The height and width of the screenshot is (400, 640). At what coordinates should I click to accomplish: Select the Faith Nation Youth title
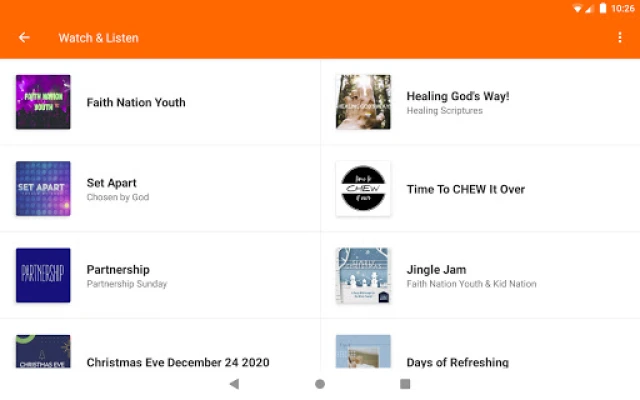point(136,102)
